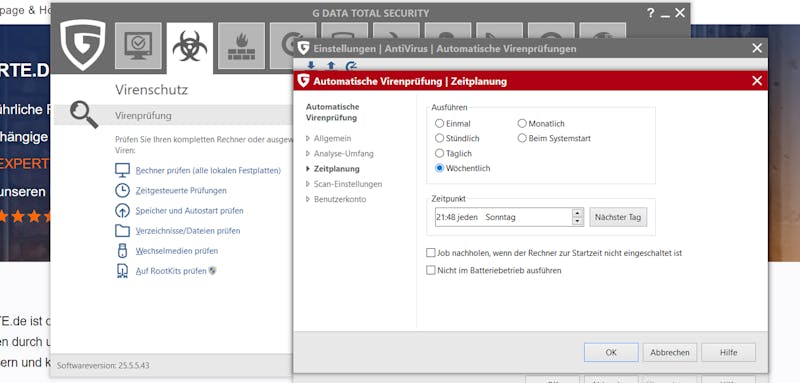
Task: Open the Firewall brick wall icon
Action: point(241,46)
